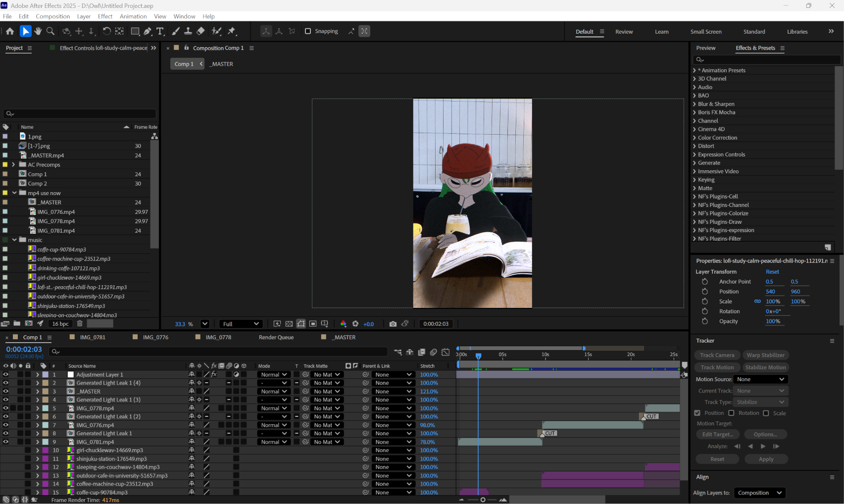The height and width of the screenshot is (504, 844).
Task: Expand the Blur & Sharpen category
Action: click(695, 104)
